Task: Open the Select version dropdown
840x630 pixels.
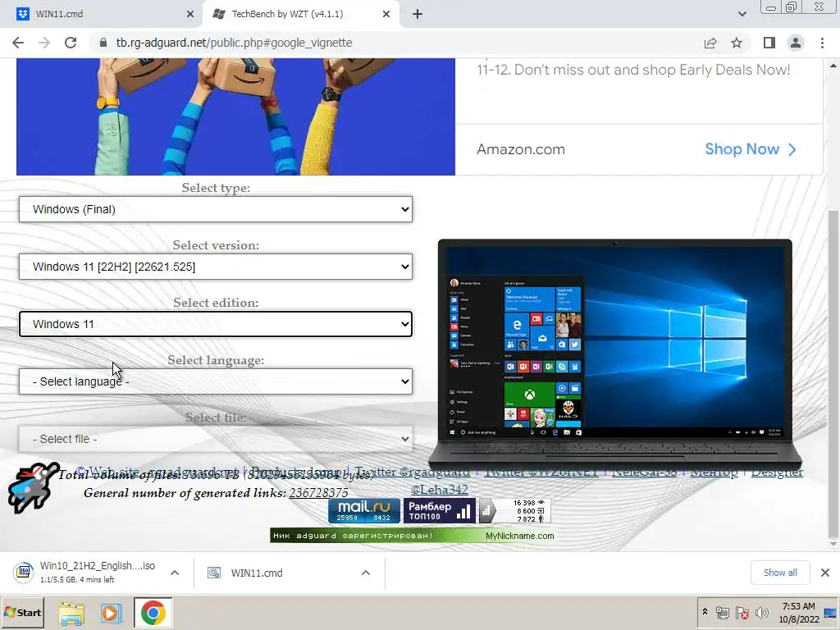Action: click(x=216, y=267)
